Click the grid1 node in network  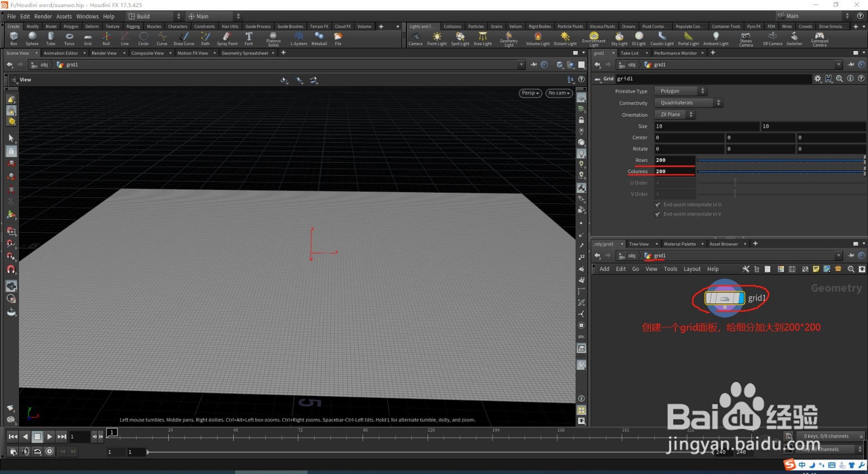coord(724,298)
